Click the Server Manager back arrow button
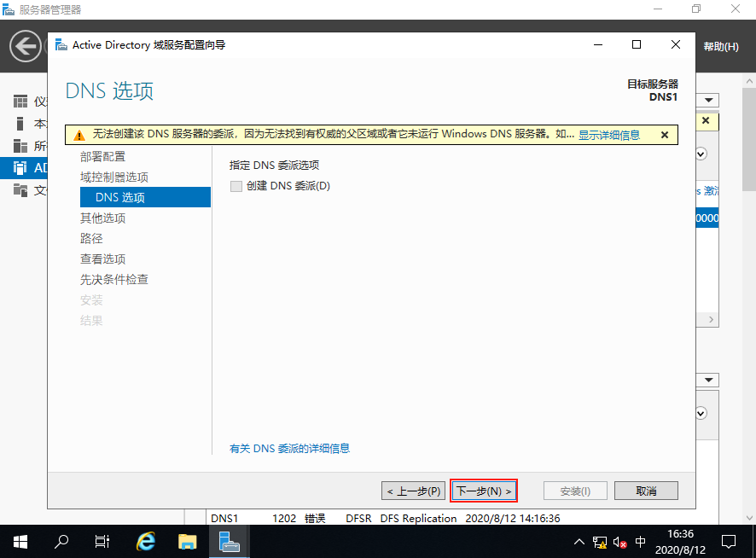Viewport: 756px width, 558px height. click(25, 46)
